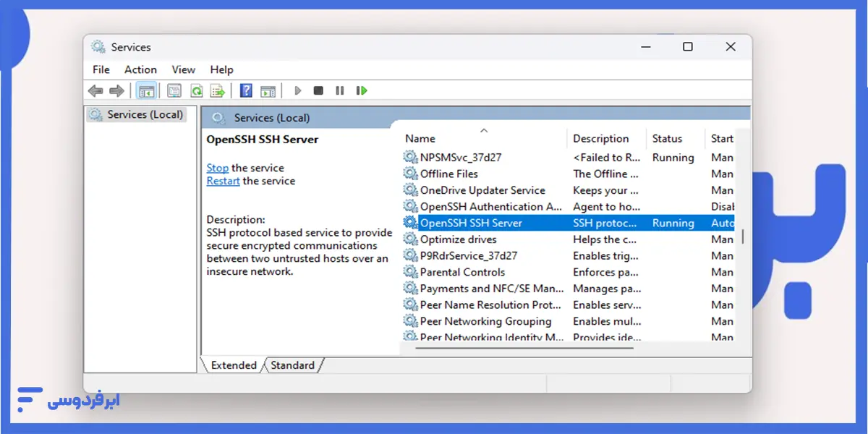Click 'Enforces pa...' description cell
Screen dimensions: 868x434
tap(605, 272)
